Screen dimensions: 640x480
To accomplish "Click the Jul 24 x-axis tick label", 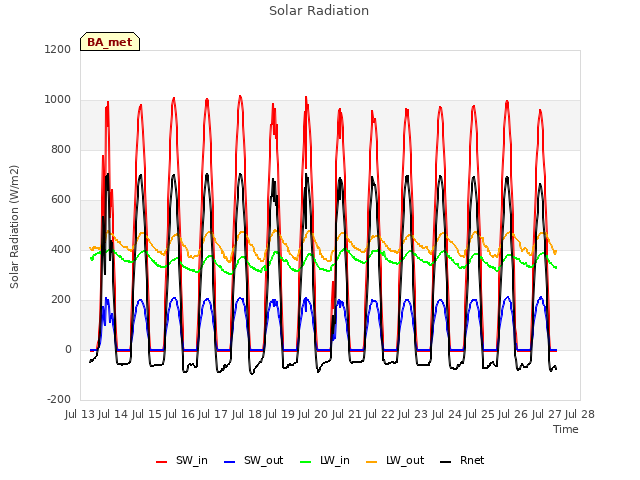I will coord(447,415).
